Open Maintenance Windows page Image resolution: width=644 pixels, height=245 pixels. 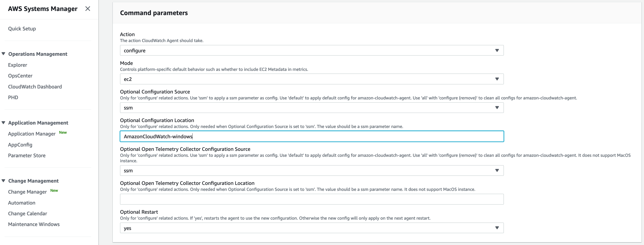pos(34,224)
